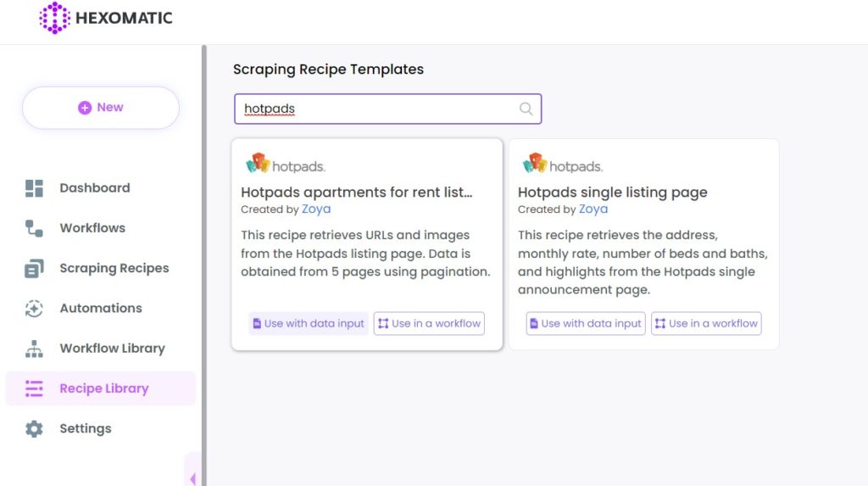868x486 pixels.
Task: Click the Workflows icon in sidebar
Action: [34, 228]
